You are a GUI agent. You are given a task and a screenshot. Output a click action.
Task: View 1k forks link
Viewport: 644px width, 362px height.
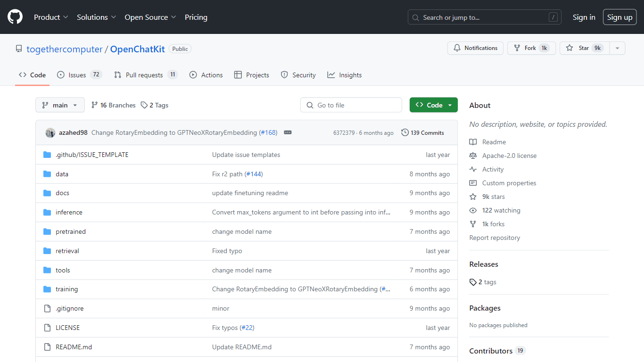487,224
